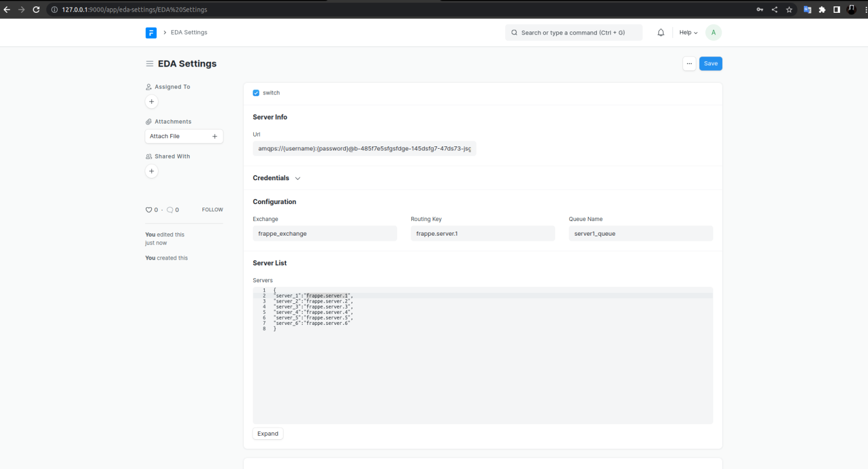Toggle the browser side panel icon
Viewport: 868px width, 469px height.
836,9
